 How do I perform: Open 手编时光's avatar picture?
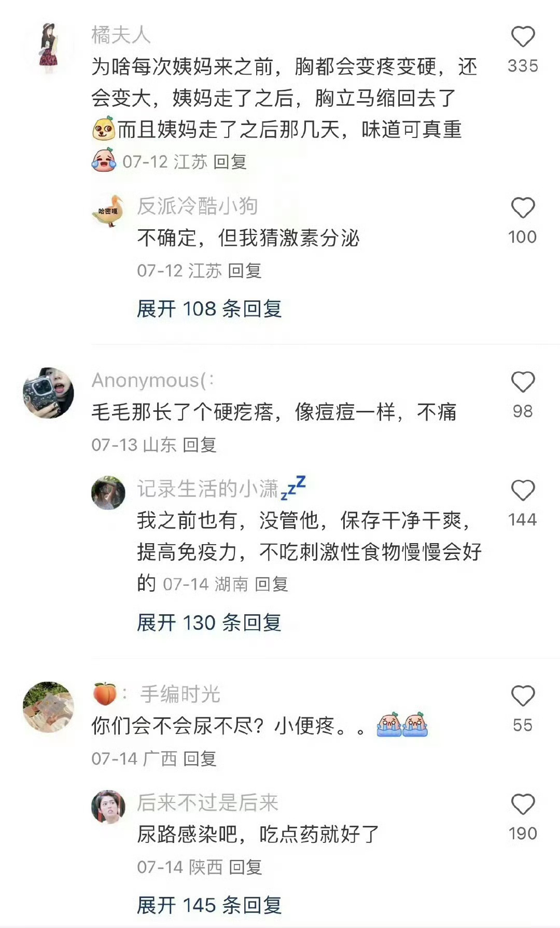[x=49, y=707]
